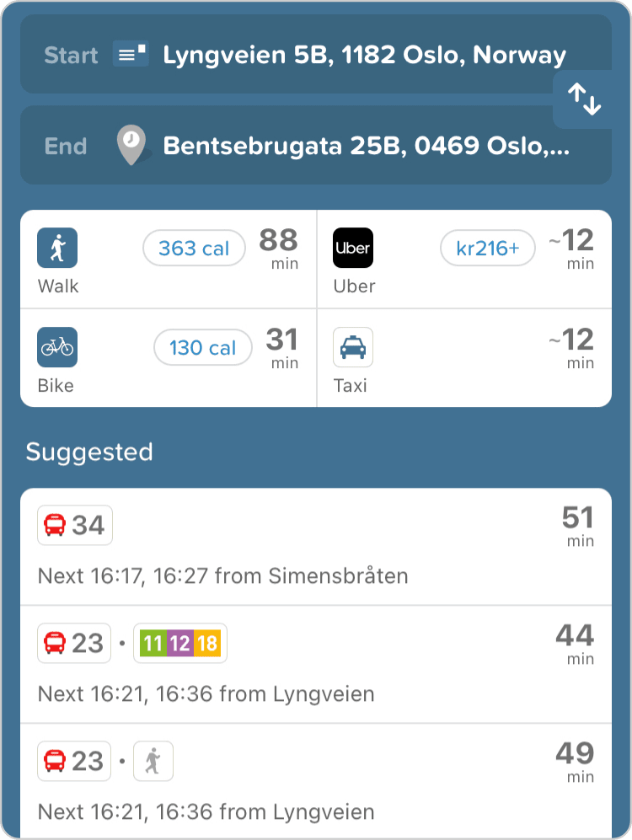632x840 pixels.
Task: Click the Start address card icon
Action: 131,56
